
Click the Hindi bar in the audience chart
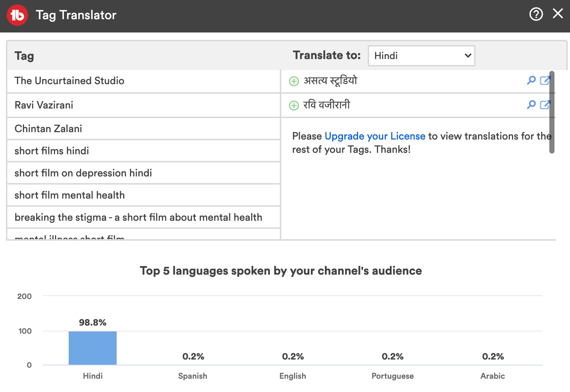92,348
